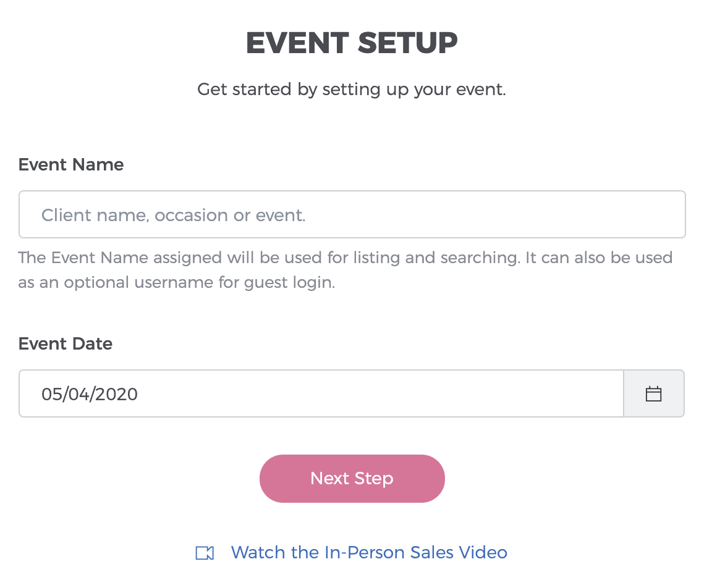Click the word 'Video' in sales link
Image resolution: width=712 pixels, height=588 pixels.
[x=483, y=553]
